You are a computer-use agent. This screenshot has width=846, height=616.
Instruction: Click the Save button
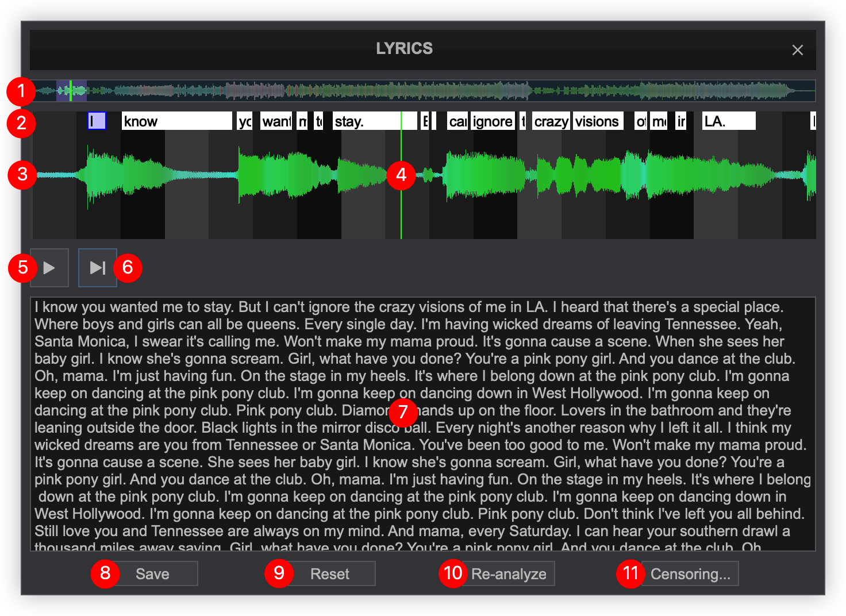(x=152, y=574)
